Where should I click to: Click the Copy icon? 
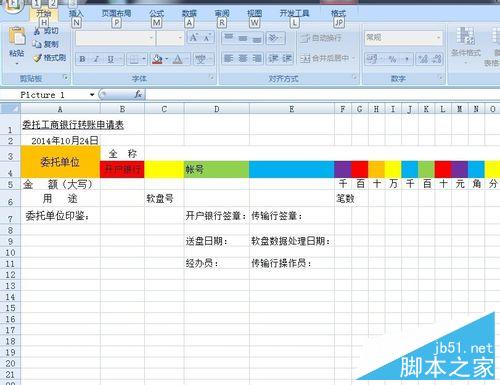[37, 44]
